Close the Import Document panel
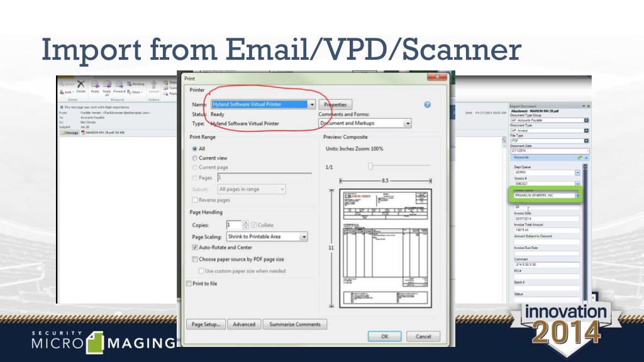Viewport: 644px width, 362px height. click(589, 106)
